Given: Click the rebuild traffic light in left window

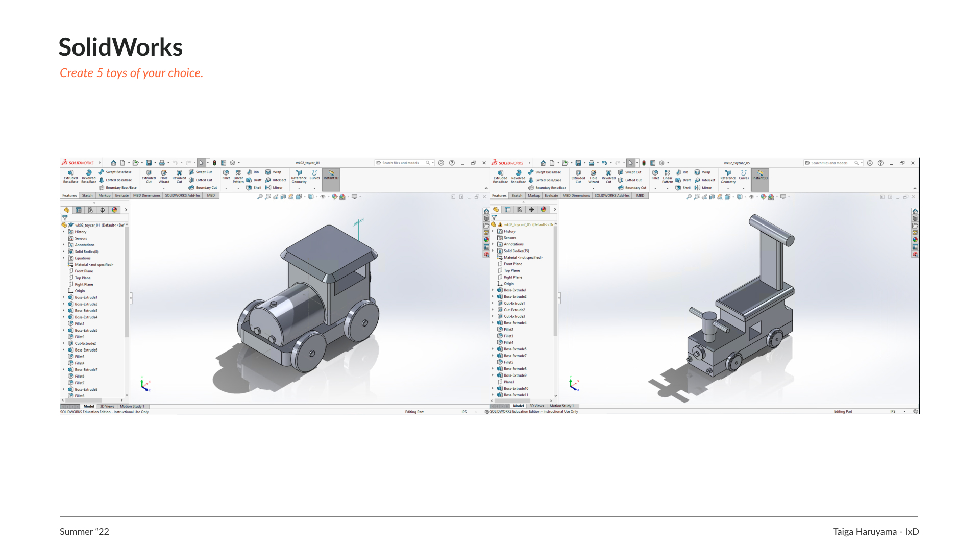Looking at the screenshot, I should pos(214,163).
